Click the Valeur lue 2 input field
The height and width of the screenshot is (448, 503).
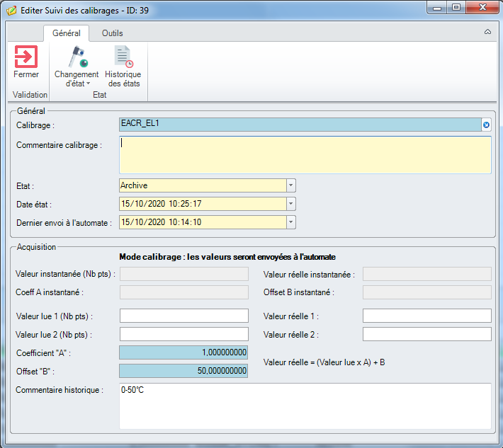[184, 334]
